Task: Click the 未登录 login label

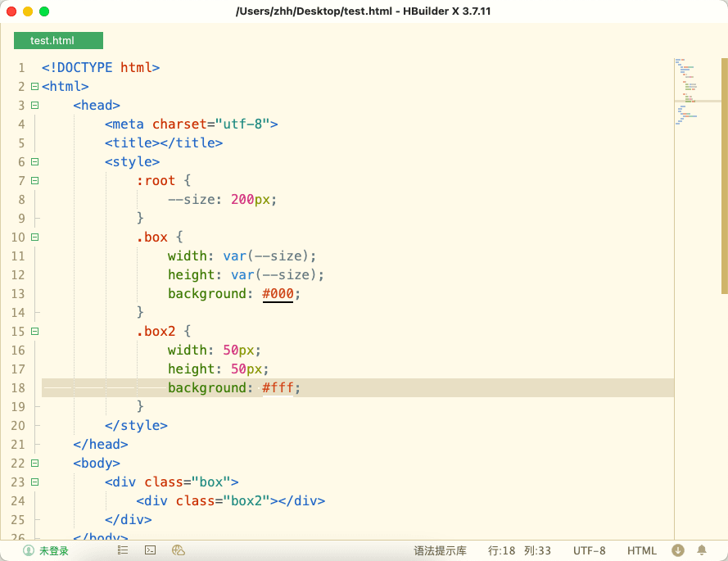Action: [54, 550]
